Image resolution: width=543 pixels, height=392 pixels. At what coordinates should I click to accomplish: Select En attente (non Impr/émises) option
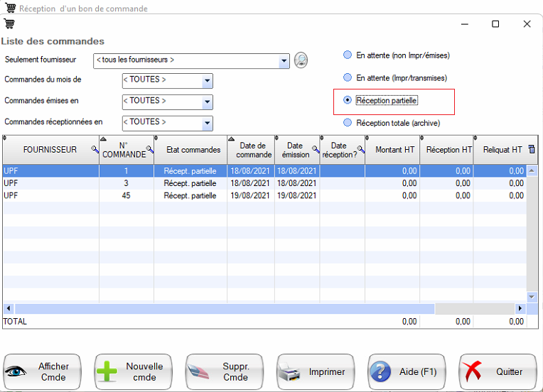[x=348, y=55]
